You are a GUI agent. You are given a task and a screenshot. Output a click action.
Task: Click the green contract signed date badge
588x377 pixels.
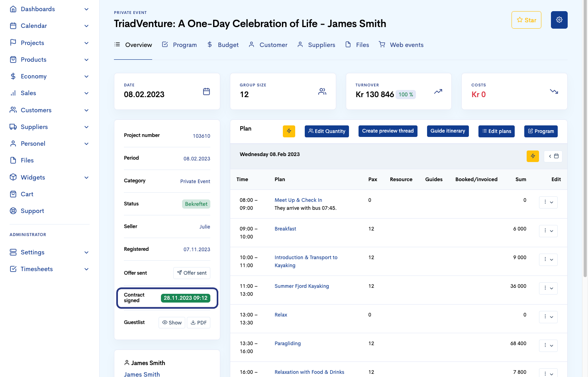coord(186,298)
